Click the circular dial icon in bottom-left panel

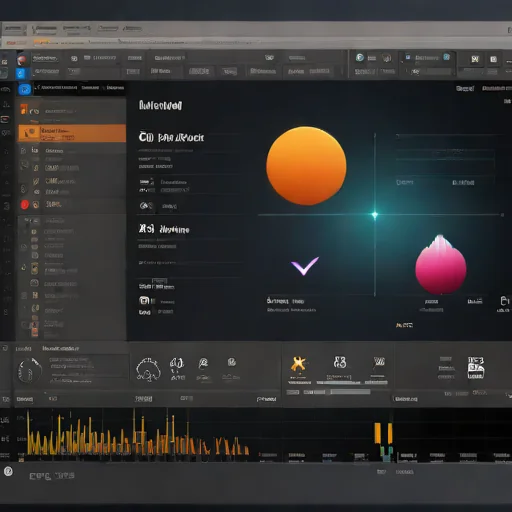point(30,370)
